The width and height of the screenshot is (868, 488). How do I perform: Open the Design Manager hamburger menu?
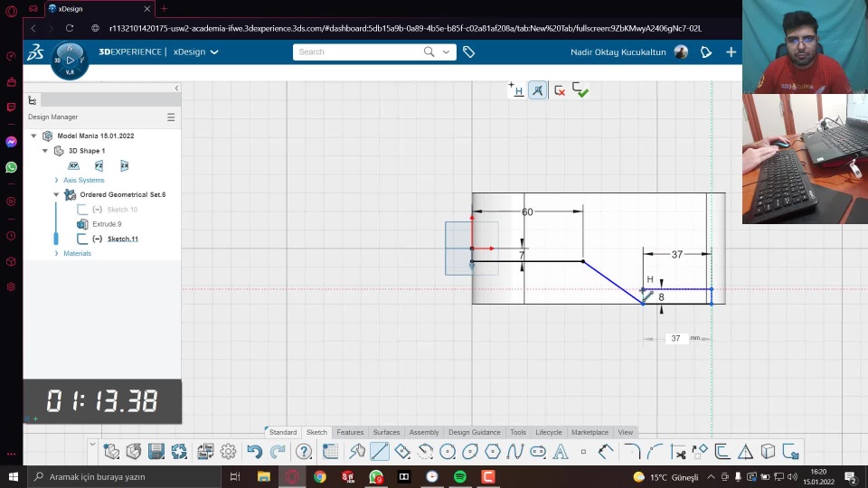click(171, 117)
